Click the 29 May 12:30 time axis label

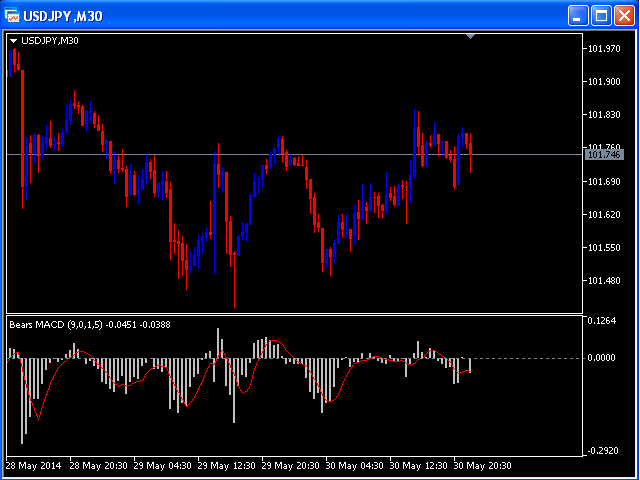coord(227,466)
